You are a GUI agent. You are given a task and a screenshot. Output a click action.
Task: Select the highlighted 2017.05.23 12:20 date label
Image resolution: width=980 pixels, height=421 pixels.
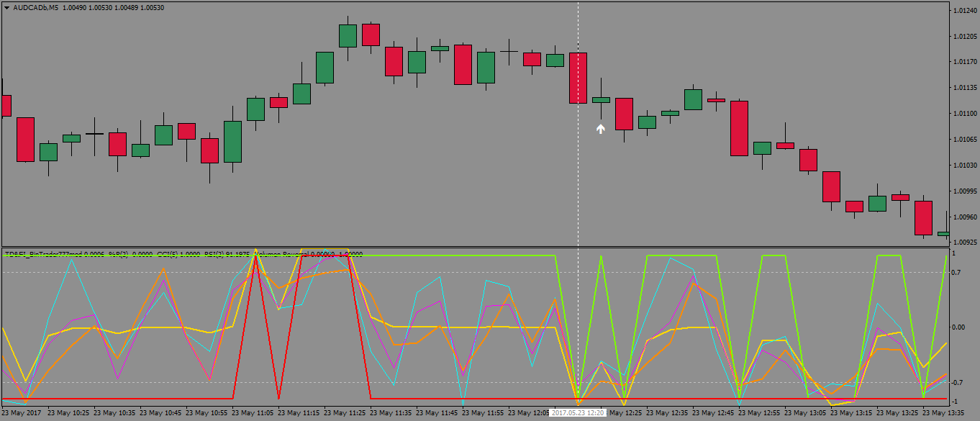pos(578,414)
